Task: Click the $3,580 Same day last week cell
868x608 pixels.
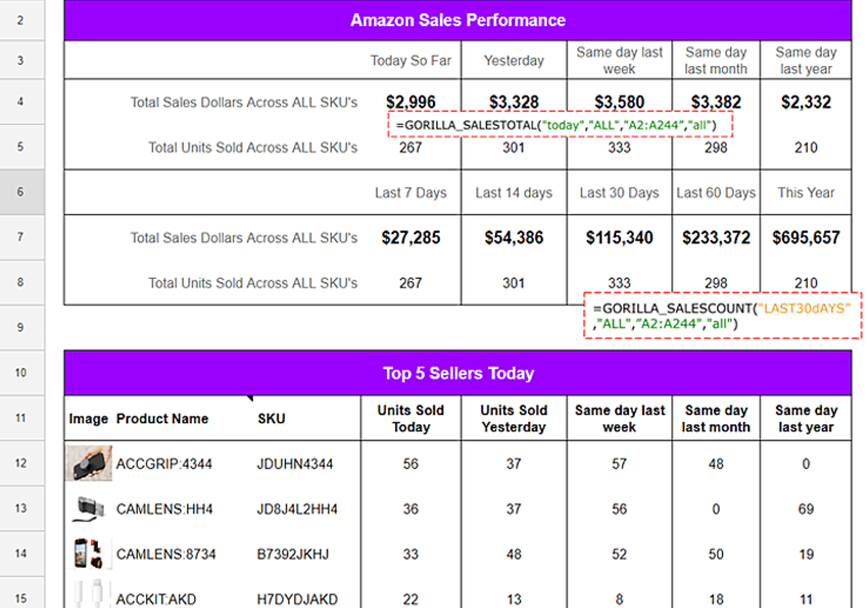Action: tap(619, 102)
